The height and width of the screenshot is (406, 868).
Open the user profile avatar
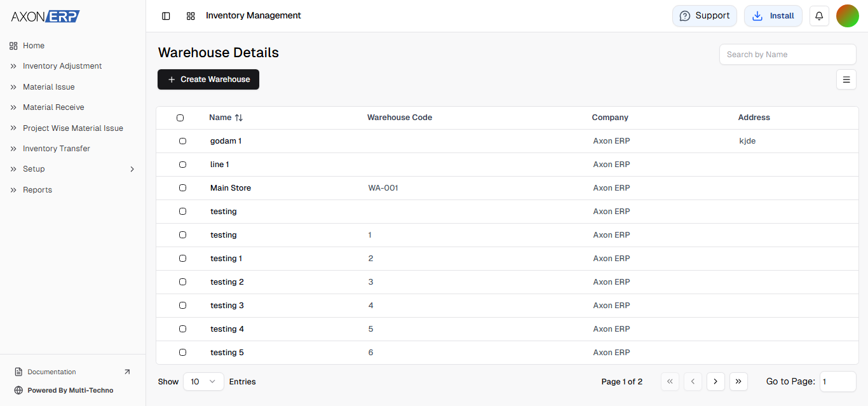(x=848, y=16)
